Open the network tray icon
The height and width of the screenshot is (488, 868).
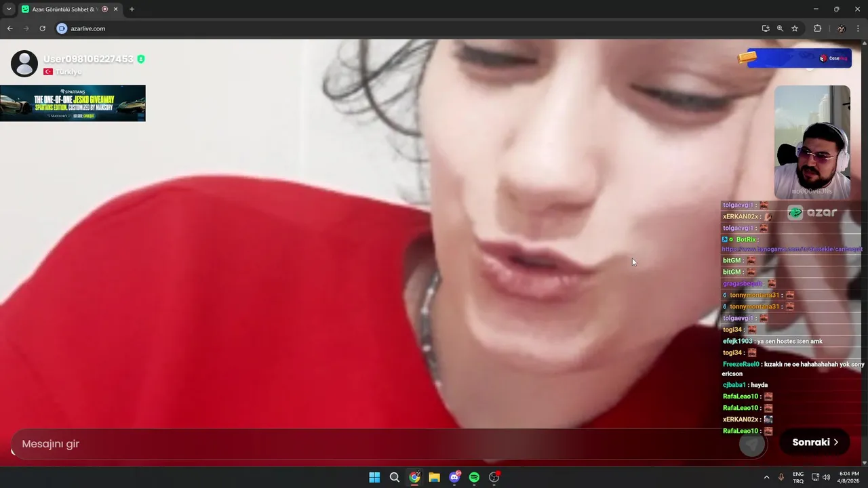point(815,477)
